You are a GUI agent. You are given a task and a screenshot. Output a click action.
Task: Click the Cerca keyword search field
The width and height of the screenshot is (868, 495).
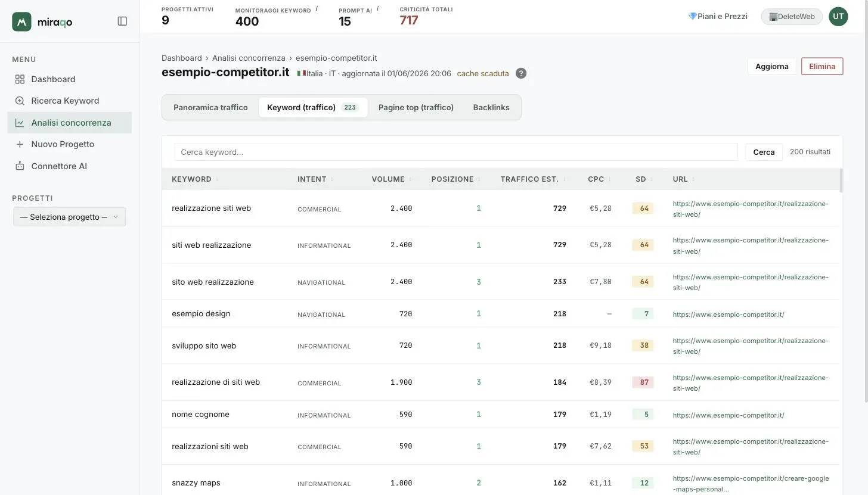pos(456,152)
